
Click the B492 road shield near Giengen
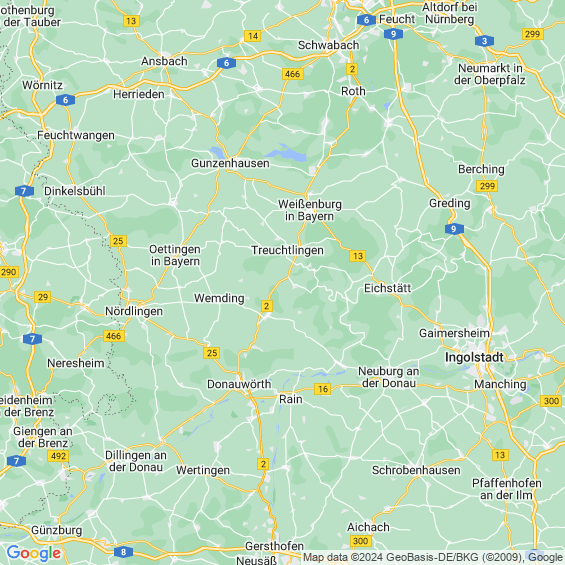click(x=58, y=456)
